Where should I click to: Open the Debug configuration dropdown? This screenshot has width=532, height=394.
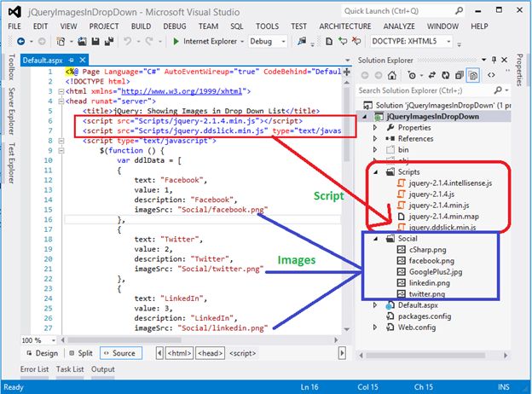click(283, 42)
